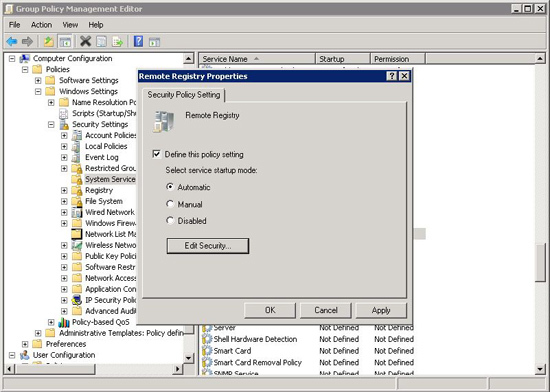The width and height of the screenshot is (550, 392).
Task: Select the Windows Firewall tree item
Action: click(x=110, y=223)
